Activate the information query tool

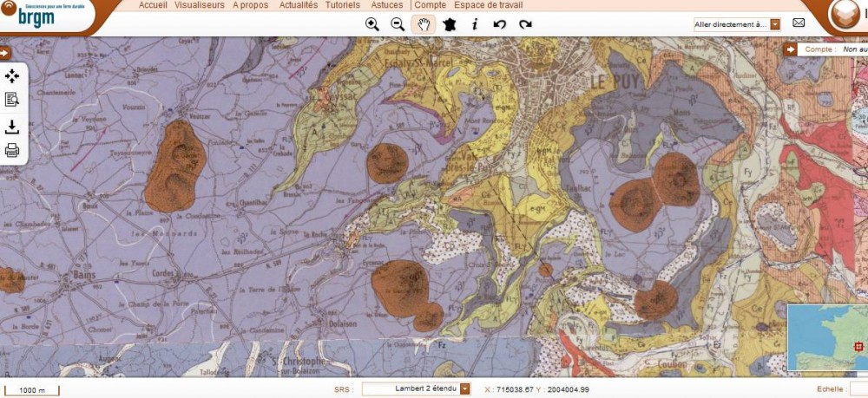click(475, 24)
